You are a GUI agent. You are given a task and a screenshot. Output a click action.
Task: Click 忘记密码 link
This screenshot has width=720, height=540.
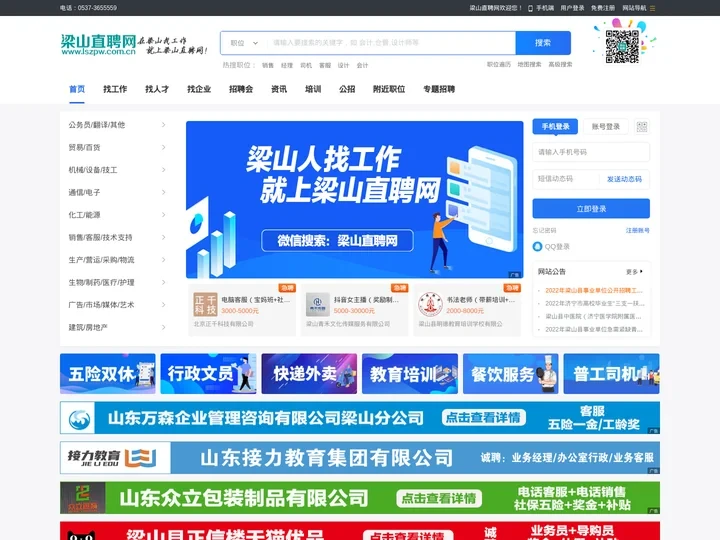click(545, 231)
